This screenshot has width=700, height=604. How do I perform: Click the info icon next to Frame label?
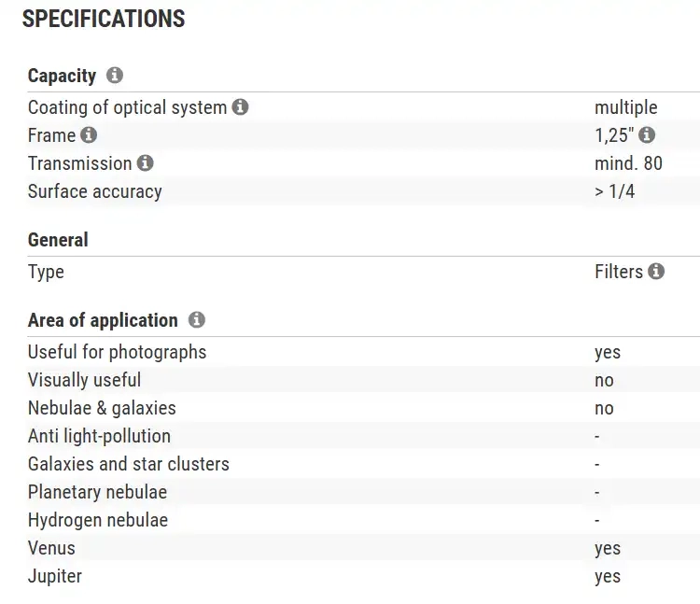89,135
